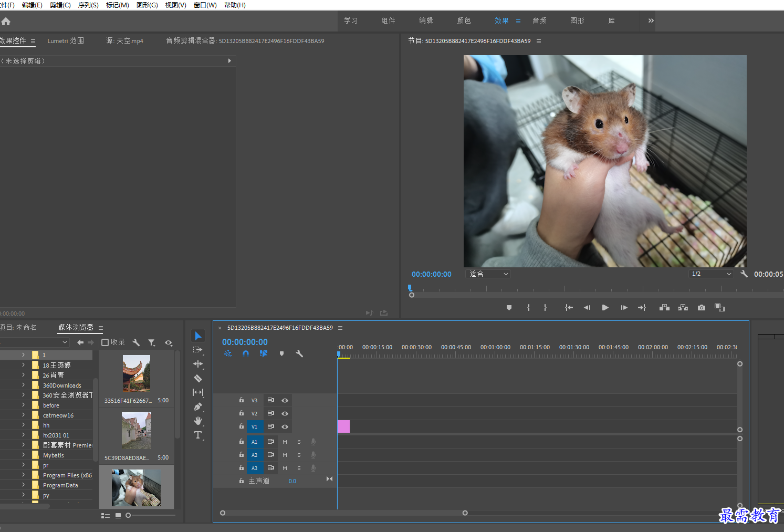Click the Extract button

(683, 308)
